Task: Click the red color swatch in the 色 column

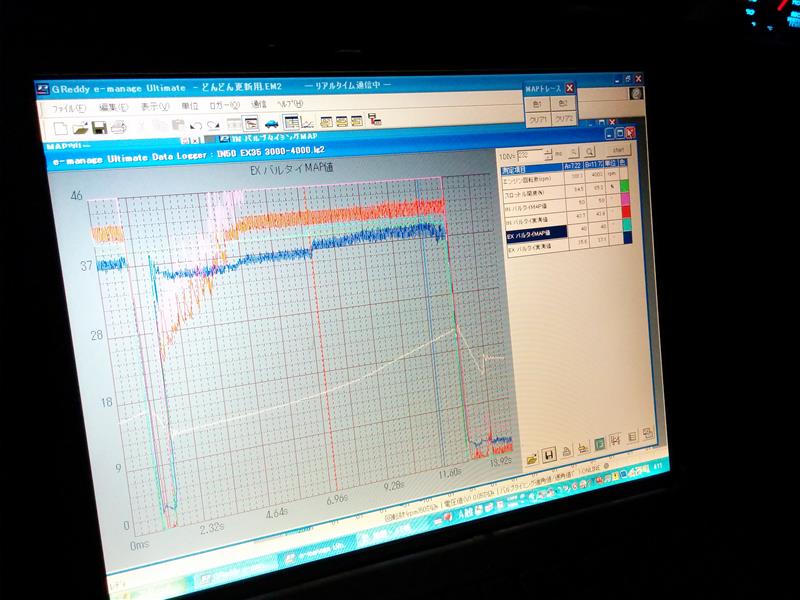Action: 627,211
